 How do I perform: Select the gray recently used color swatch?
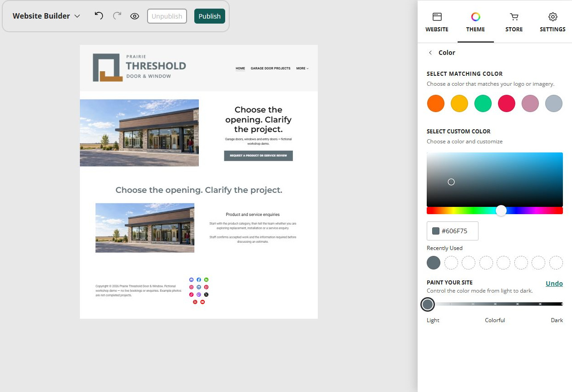pyautogui.click(x=434, y=263)
